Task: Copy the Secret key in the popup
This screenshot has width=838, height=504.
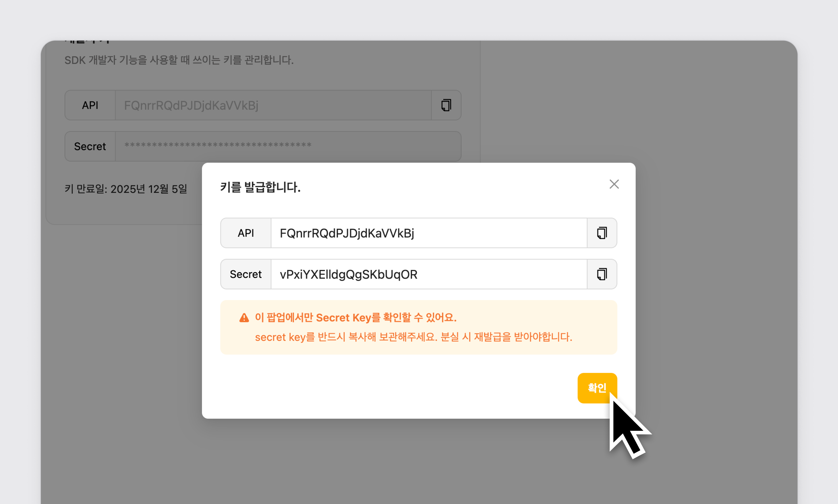Action: pos(602,274)
